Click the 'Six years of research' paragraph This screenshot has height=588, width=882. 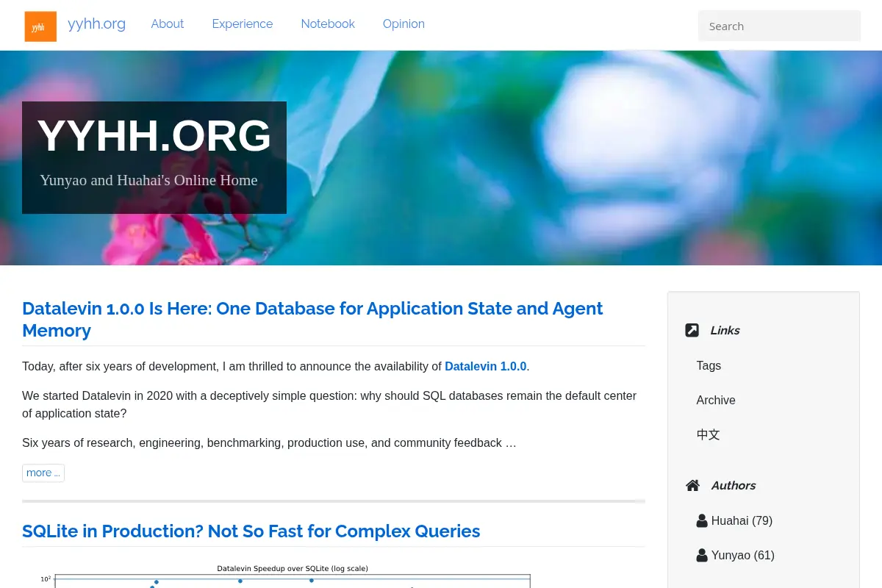(269, 442)
